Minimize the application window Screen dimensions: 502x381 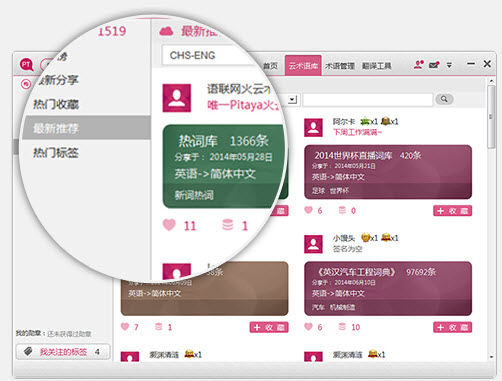[471, 64]
